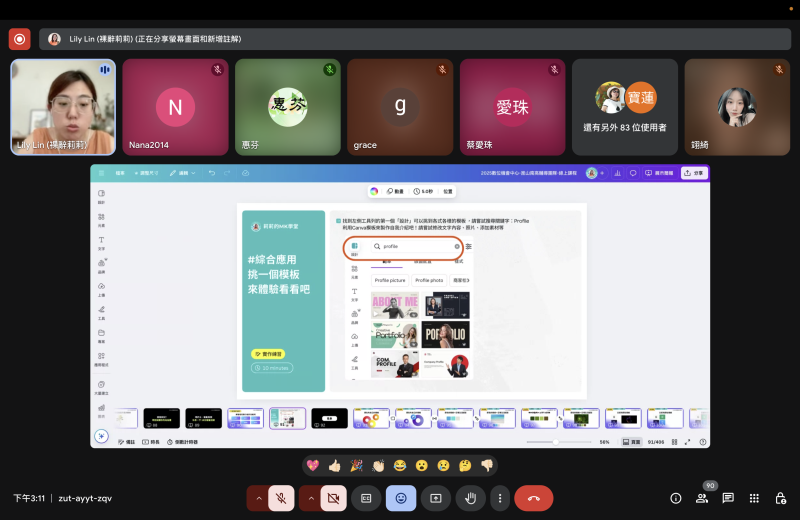Viewport: 800px width, 520px height.
Task: Send the clapping hands reaction
Action: pos(378,465)
